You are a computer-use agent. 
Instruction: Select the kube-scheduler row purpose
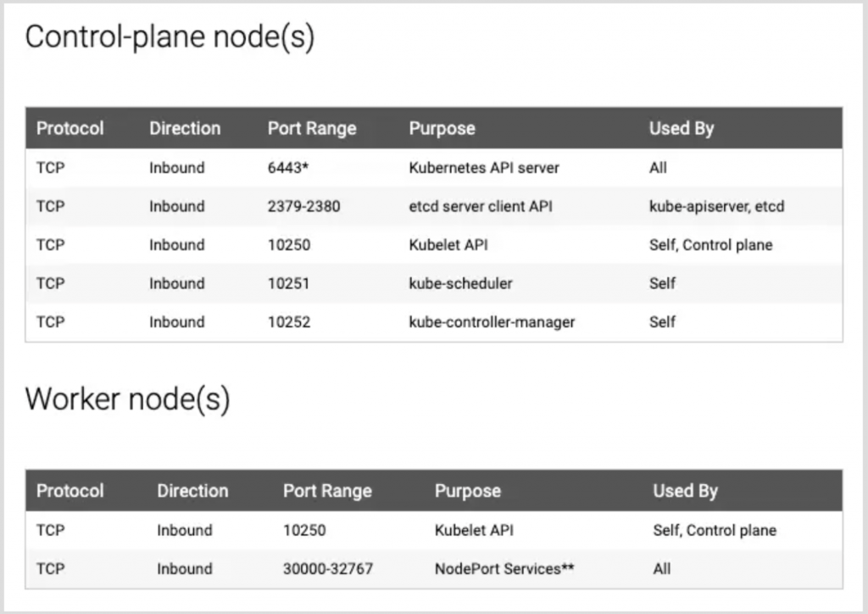tap(460, 283)
